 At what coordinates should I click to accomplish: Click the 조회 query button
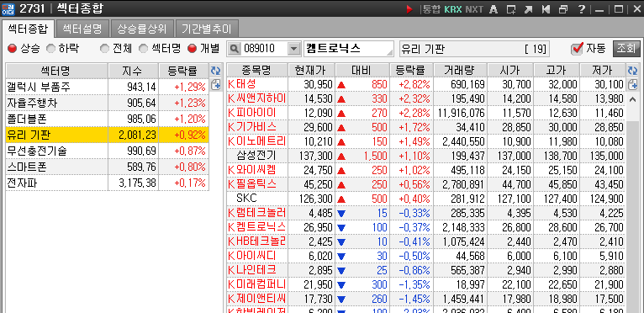tap(626, 49)
